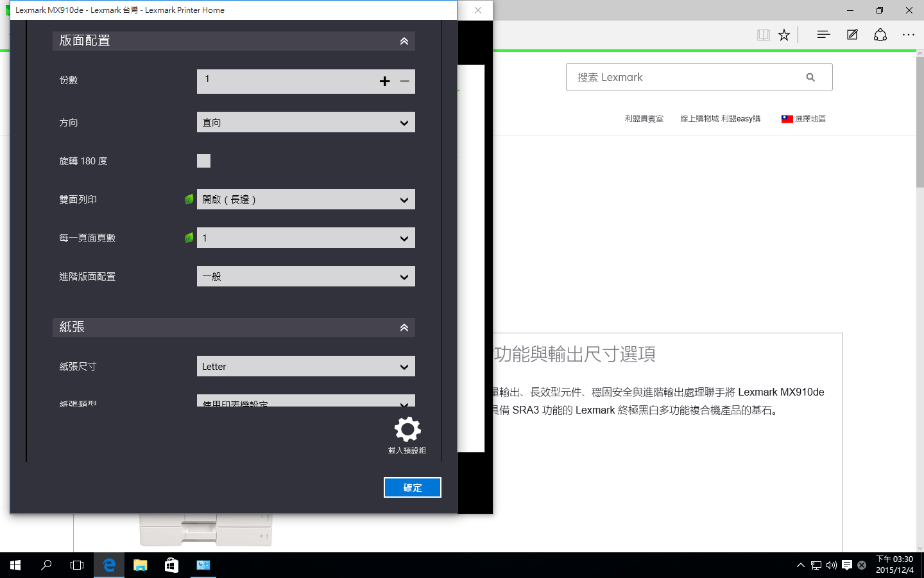Click the taskbar search icon
Screen dimensions: 924x578
[46, 565]
